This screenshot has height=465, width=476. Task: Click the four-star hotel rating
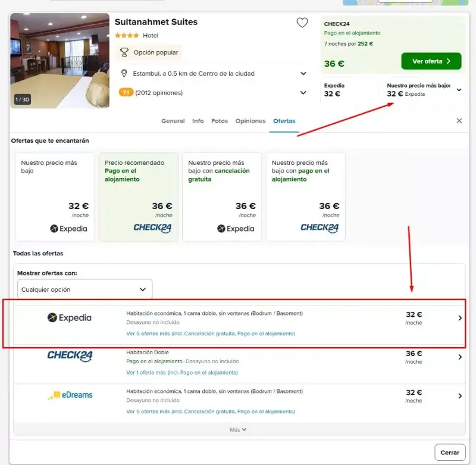click(x=127, y=36)
